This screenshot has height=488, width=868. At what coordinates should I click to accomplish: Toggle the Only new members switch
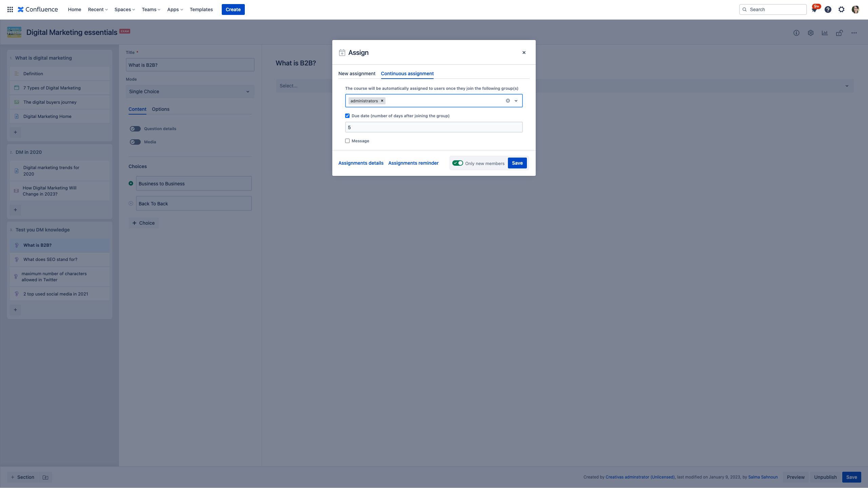(458, 163)
